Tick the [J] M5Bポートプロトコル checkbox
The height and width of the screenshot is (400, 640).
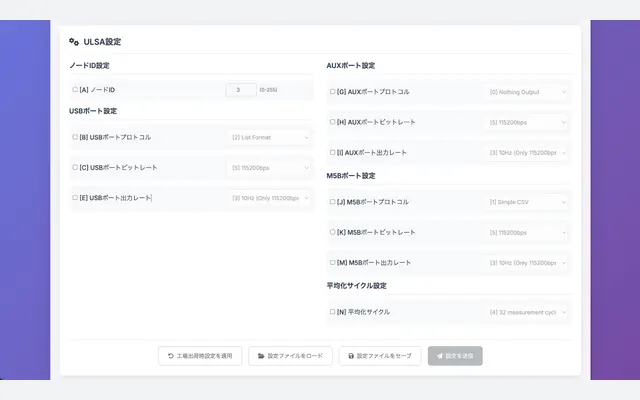point(332,202)
